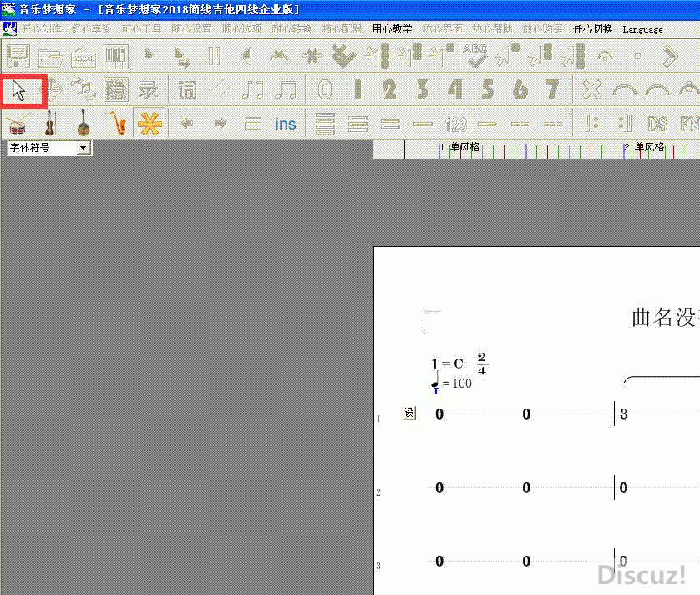Open the 开心创作 menu
Image resolution: width=700 pixels, height=595 pixels.
pyautogui.click(x=41, y=29)
